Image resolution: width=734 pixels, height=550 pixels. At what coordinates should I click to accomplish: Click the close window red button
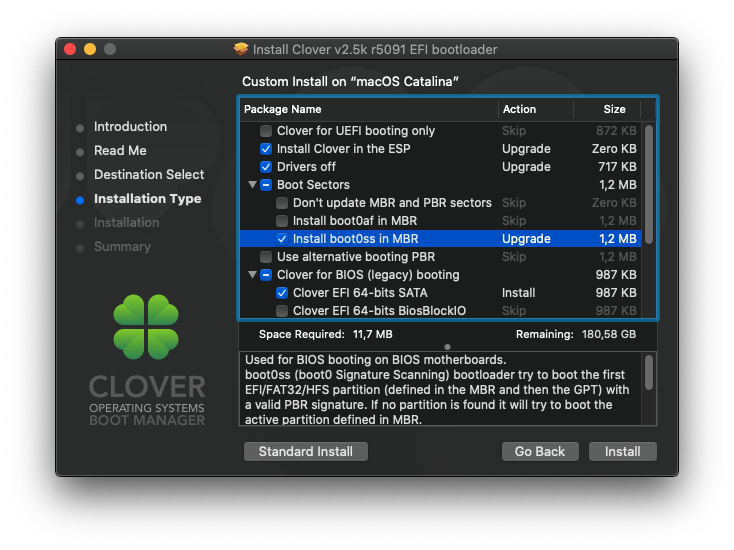(x=70, y=49)
